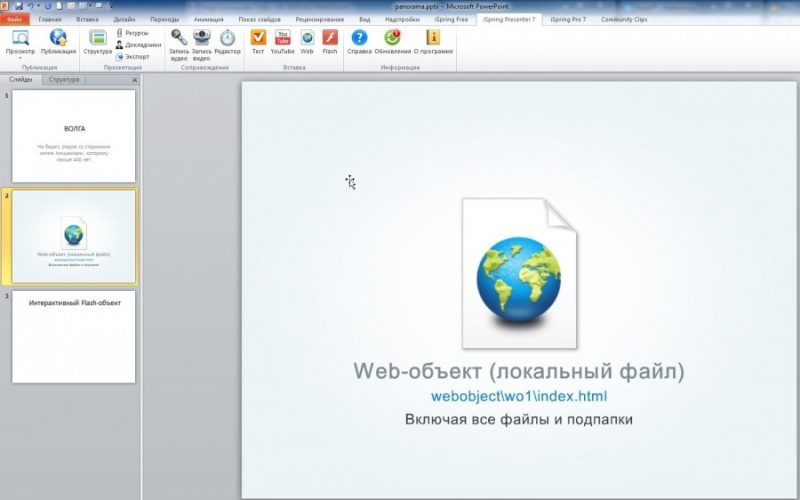Screen dimensions: 800x500
Task: Open the Редактор stopwatch tool
Action: pos(228,42)
